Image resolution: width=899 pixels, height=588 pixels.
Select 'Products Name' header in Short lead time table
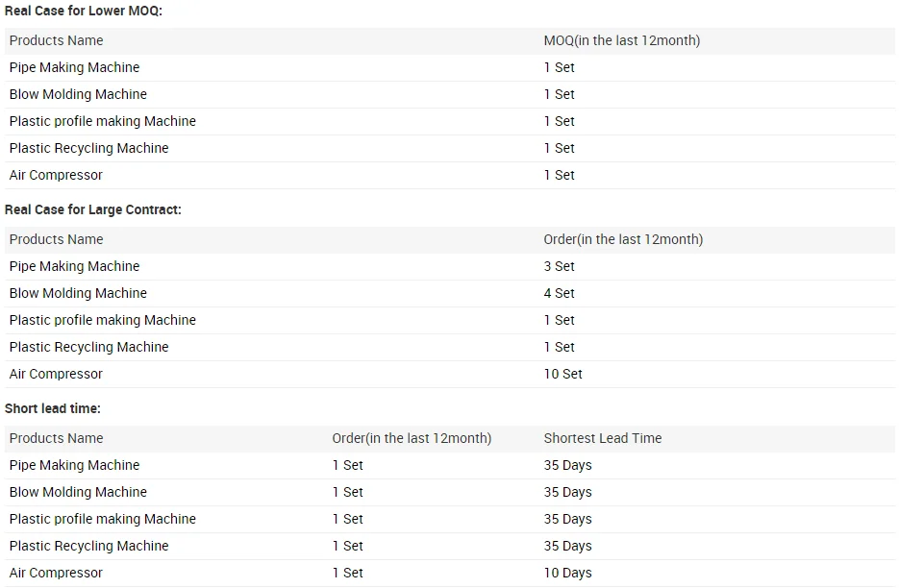(x=56, y=438)
